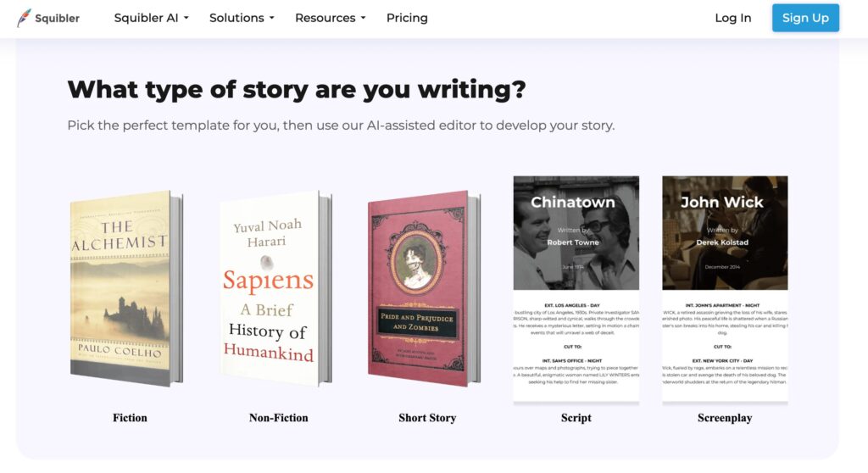Choose the Sapiens book cover template

click(274, 288)
